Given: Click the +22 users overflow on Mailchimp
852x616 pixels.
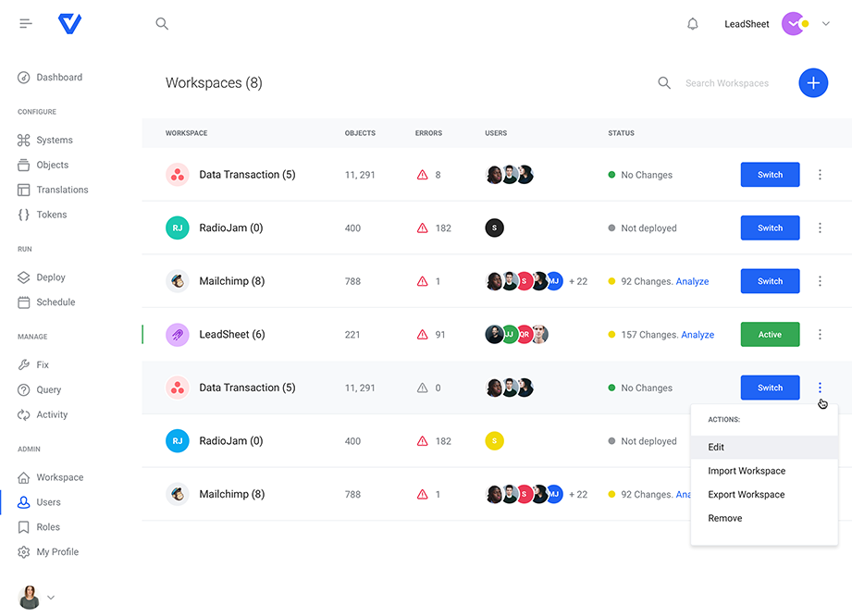Looking at the screenshot, I should [578, 282].
